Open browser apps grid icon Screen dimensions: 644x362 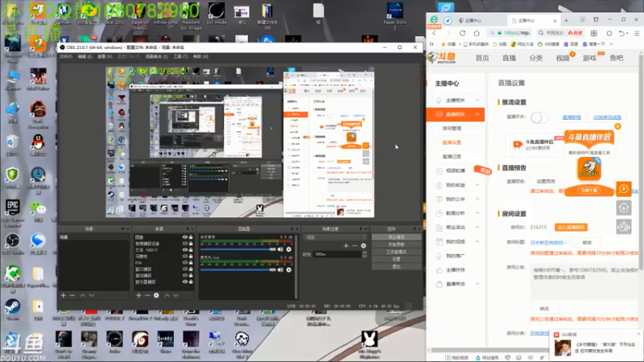[594, 33]
